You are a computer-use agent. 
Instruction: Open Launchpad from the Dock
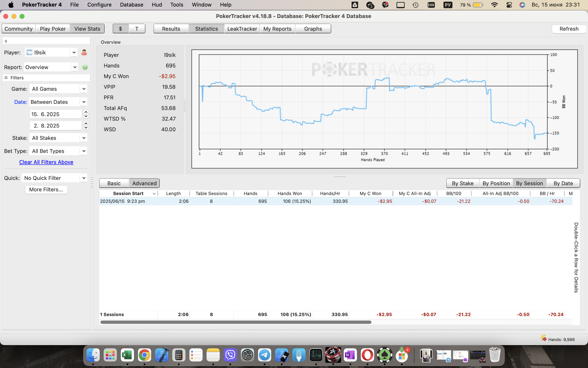point(110,355)
